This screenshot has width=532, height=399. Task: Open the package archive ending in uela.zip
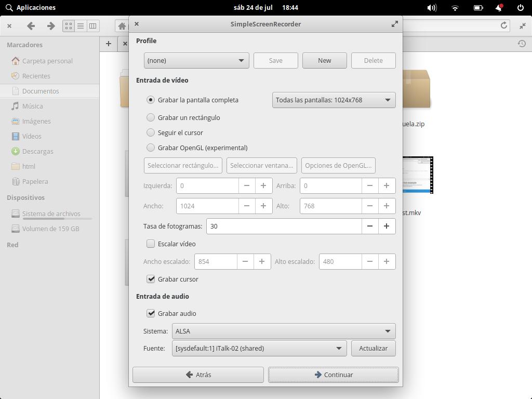pyautogui.click(x=416, y=89)
